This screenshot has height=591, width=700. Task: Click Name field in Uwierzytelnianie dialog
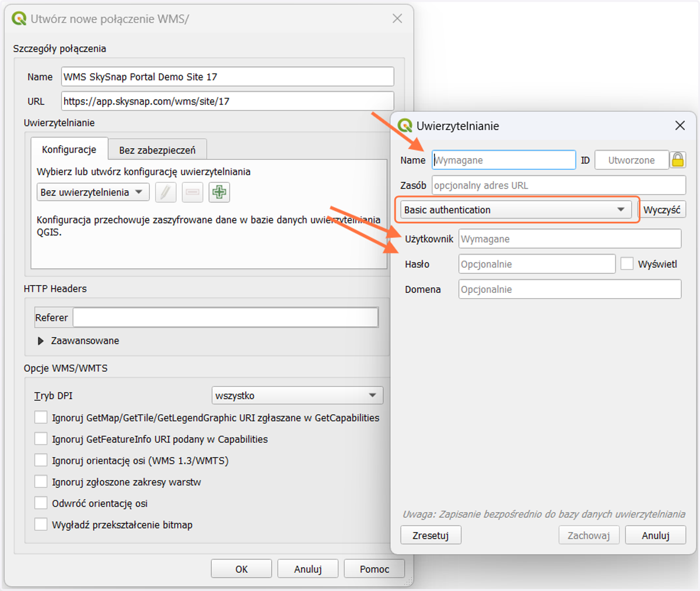pyautogui.click(x=504, y=160)
